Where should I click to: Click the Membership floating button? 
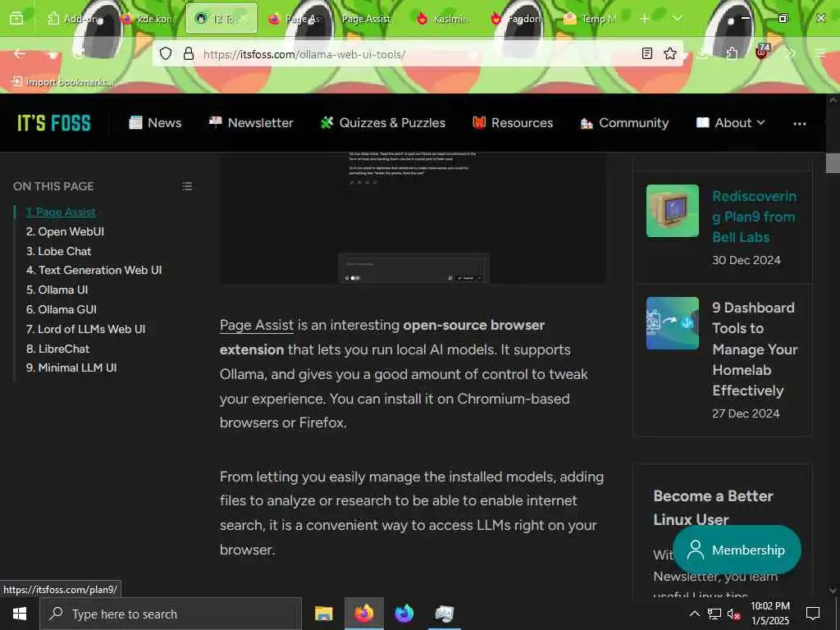point(737,550)
